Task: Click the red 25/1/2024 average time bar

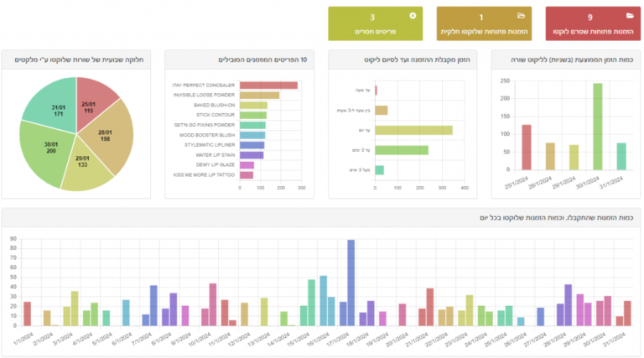Action: tap(527, 148)
